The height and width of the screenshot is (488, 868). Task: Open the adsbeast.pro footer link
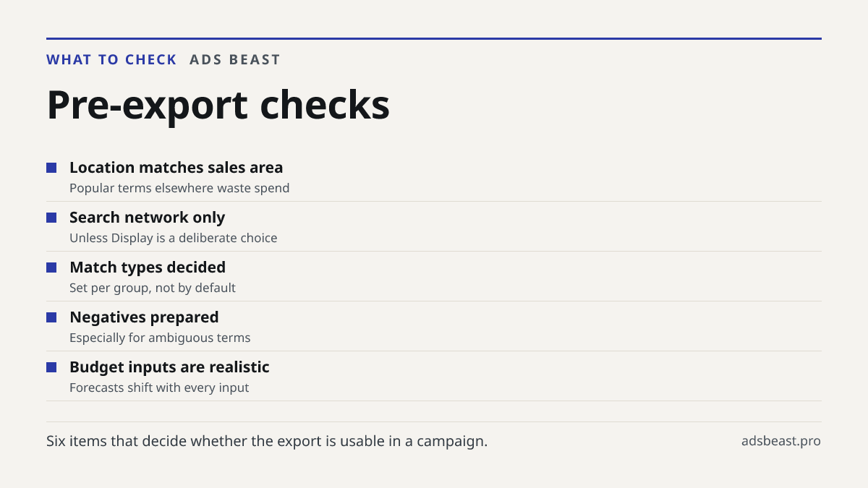tap(781, 441)
